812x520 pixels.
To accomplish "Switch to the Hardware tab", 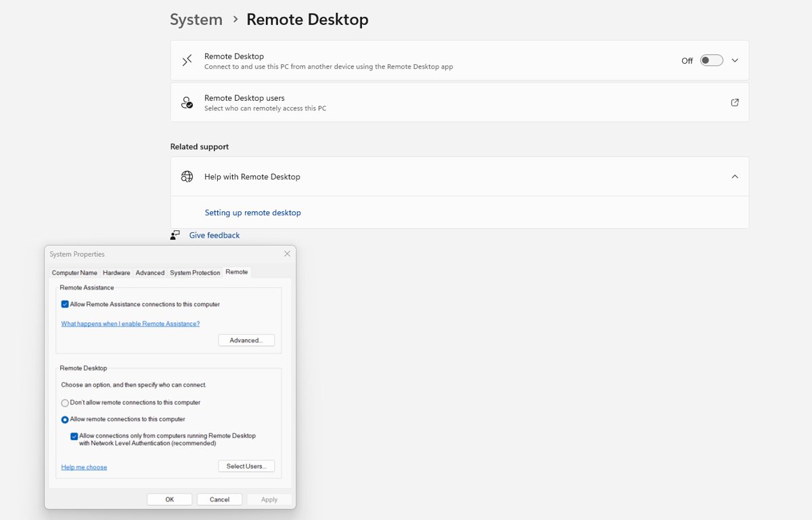I will (x=116, y=273).
